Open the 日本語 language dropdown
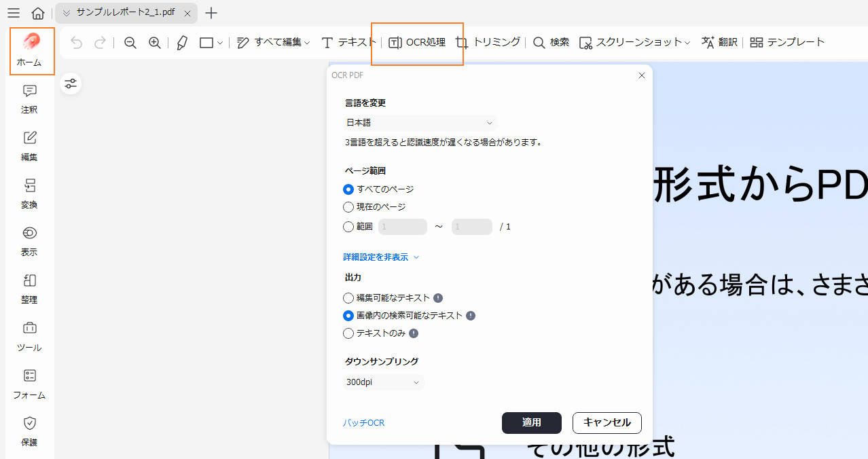 [x=420, y=123]
